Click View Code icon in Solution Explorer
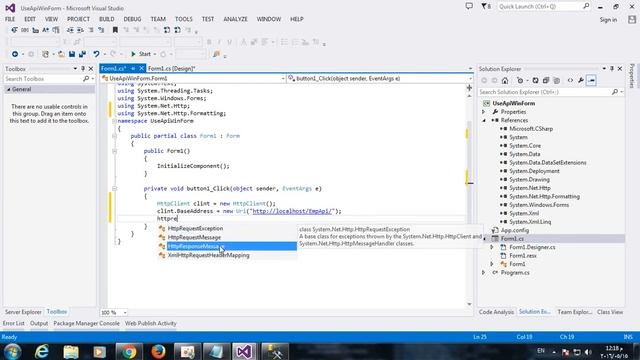This screenshot has height=360, width=640. pos(570,80)
